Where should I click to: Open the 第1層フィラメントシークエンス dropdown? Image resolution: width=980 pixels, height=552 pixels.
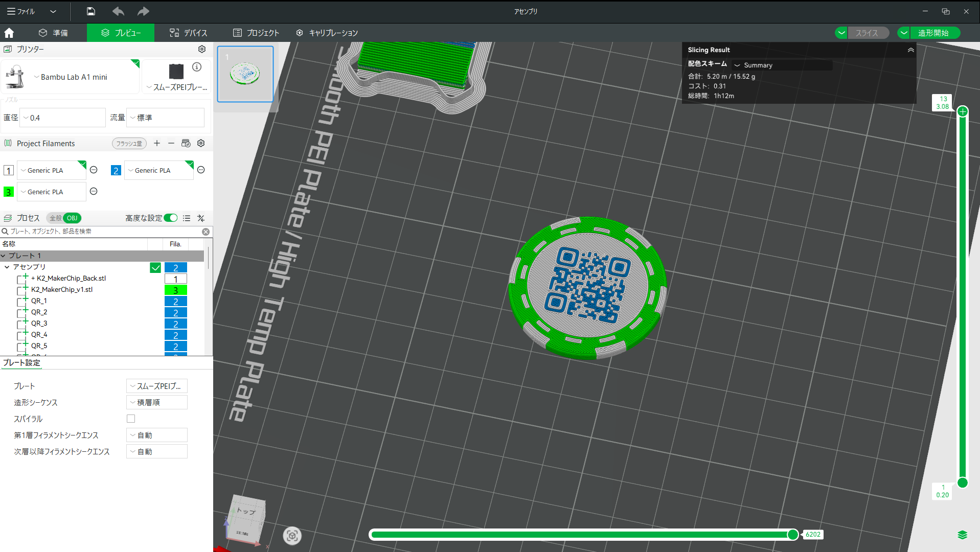[157, 435]
